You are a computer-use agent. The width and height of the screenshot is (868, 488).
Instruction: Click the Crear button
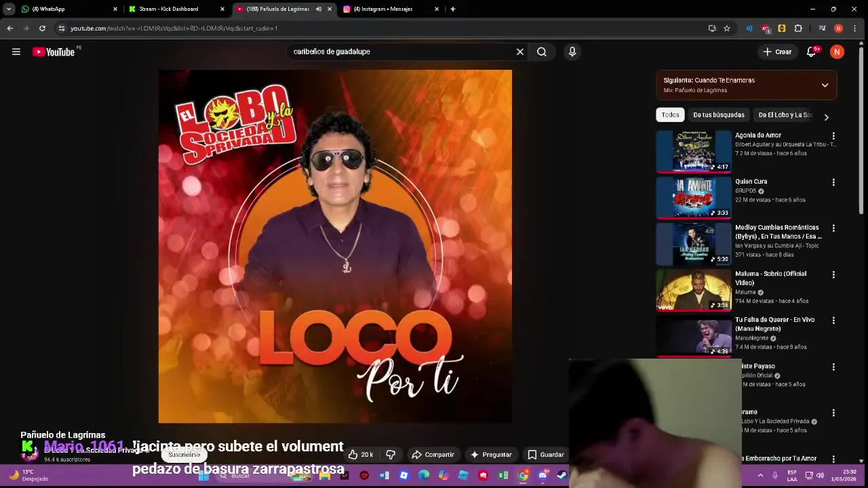777,52
